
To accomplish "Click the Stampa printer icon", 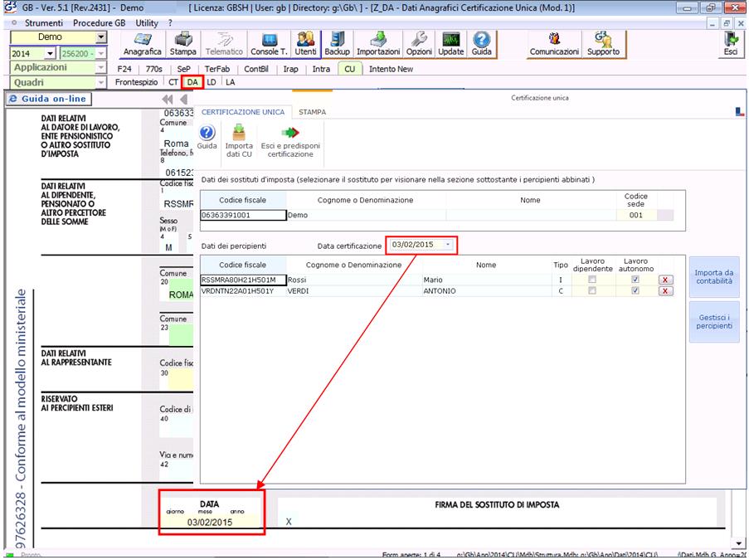I will (183, 45).
